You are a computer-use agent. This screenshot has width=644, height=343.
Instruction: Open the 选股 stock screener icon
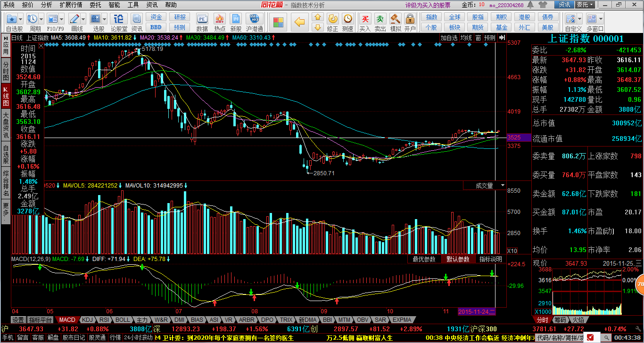[x=96, y=19]
